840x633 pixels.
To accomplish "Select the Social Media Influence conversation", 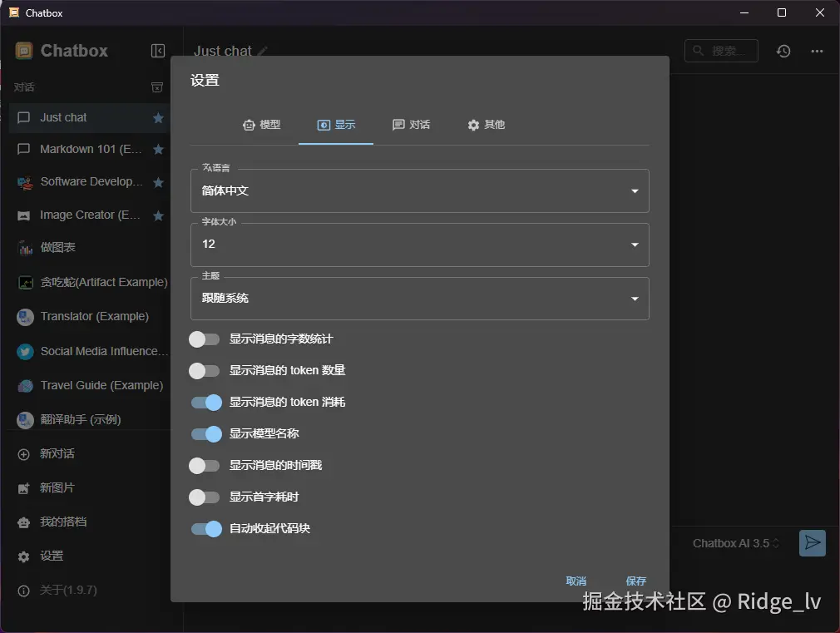I will point(89,351).
